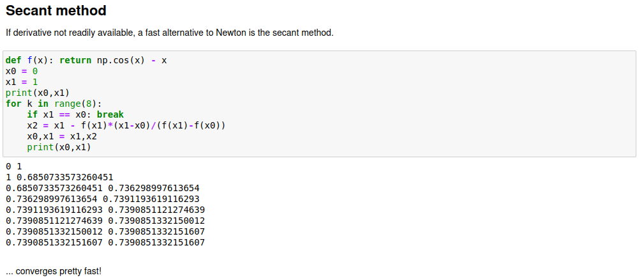Click the output line starting with 0.7390851121274639

105,221
